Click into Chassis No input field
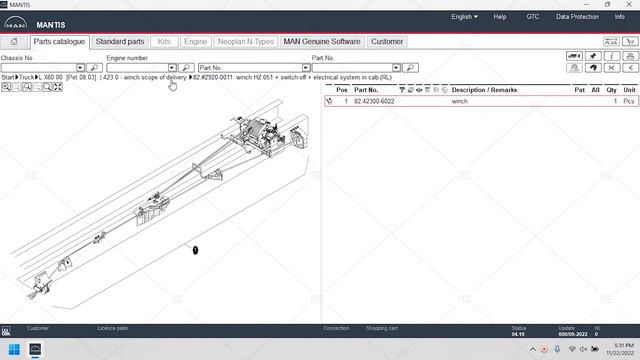The height and width of the screenshot is (360, 640). (38, 68)
